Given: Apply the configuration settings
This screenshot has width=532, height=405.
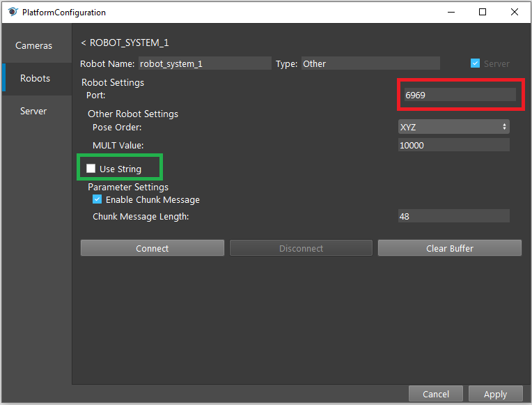Looking at the screenshot, I should [x=495, y=394].
